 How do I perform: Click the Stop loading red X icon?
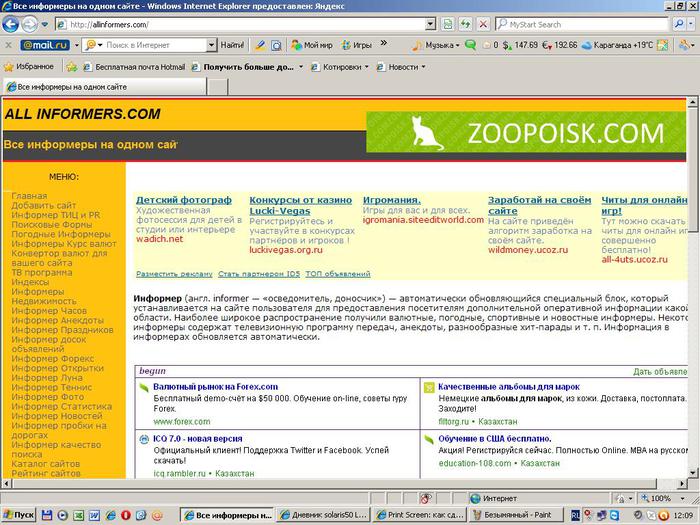483,24
